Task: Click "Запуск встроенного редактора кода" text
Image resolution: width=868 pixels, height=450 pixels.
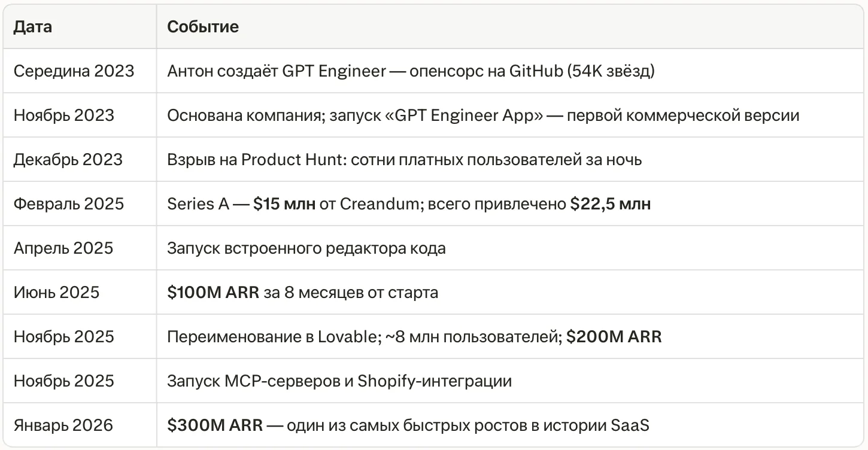Action: pyautogui.click(x=306, y=248)
